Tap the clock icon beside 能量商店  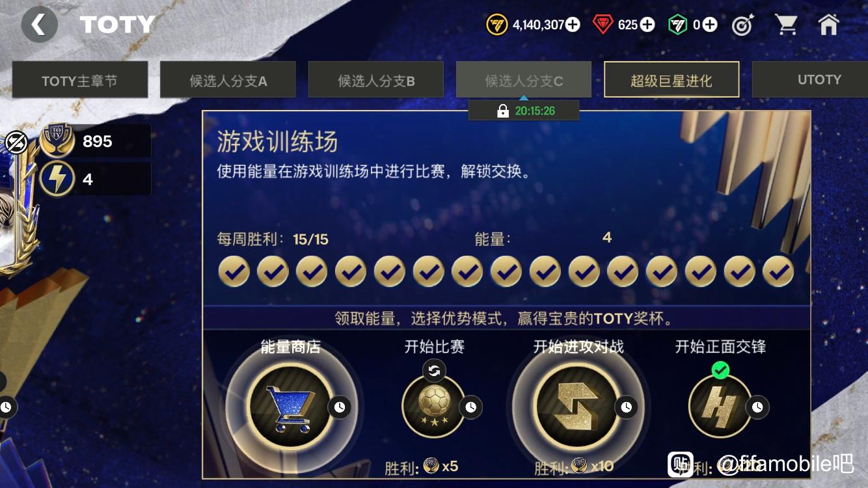340,407
